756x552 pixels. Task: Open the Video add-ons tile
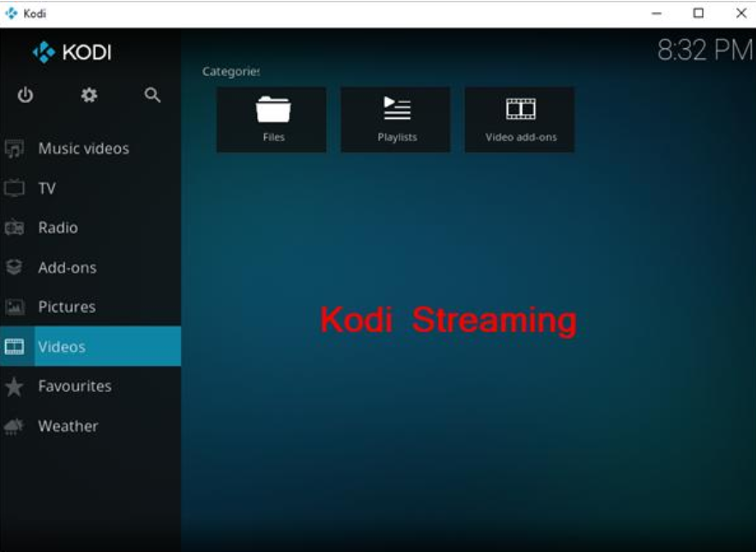click(519, 120)
